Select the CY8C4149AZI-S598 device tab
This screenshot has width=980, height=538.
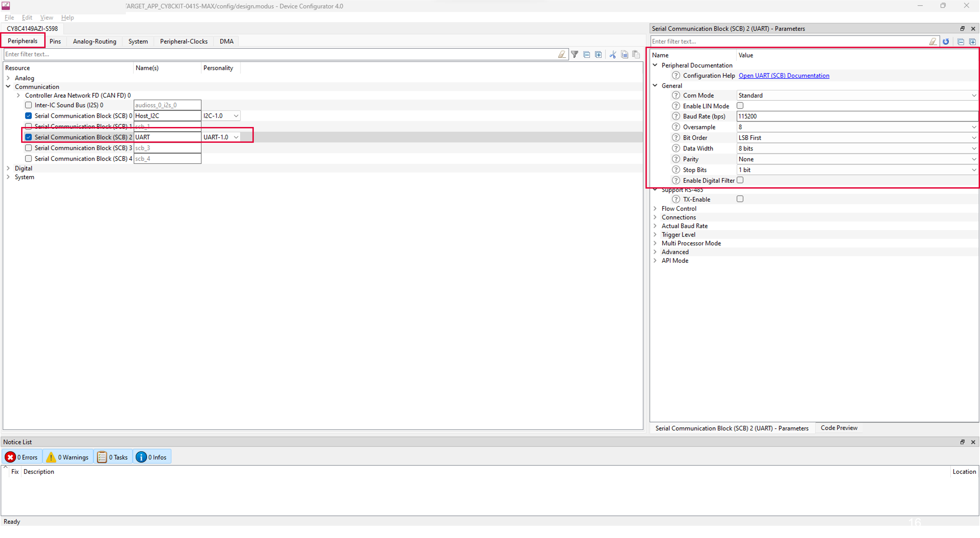coord(32,28)
